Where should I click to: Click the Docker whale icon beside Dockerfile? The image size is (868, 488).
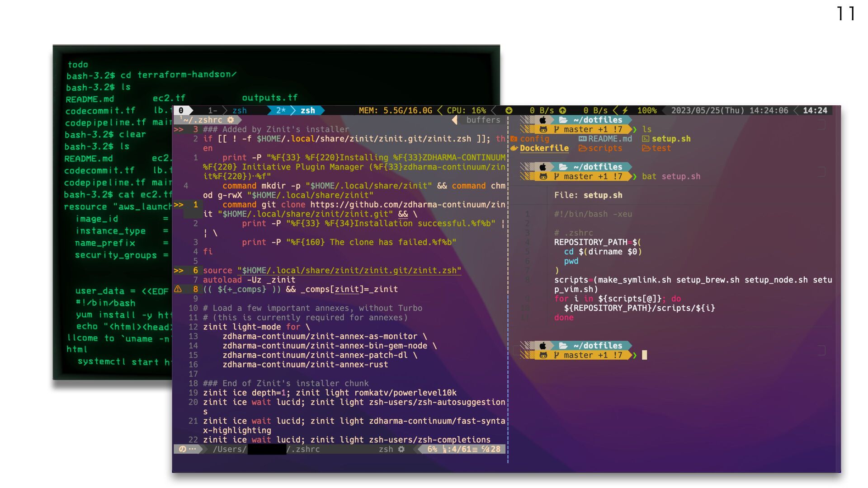coord(514,148)
